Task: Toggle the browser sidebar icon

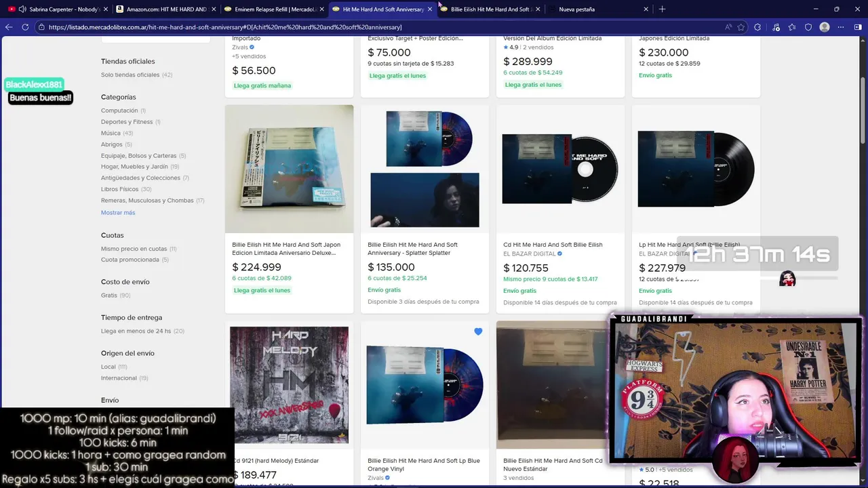Action: tap(859, 27)
